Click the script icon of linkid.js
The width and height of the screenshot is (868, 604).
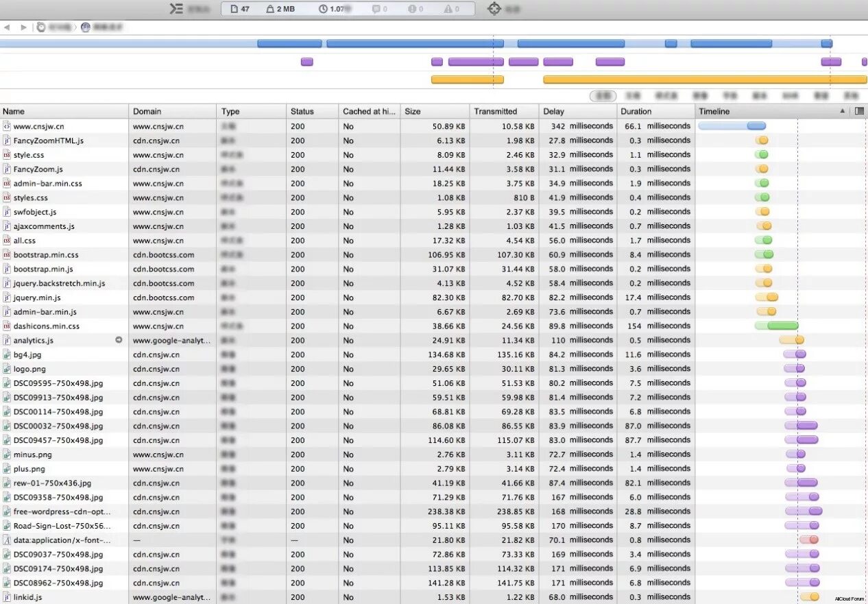click(6, 597)
